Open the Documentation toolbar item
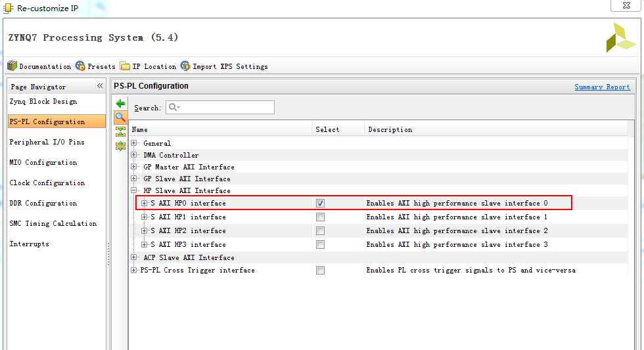The image size is (644, 350). click(x=39, y=66)
